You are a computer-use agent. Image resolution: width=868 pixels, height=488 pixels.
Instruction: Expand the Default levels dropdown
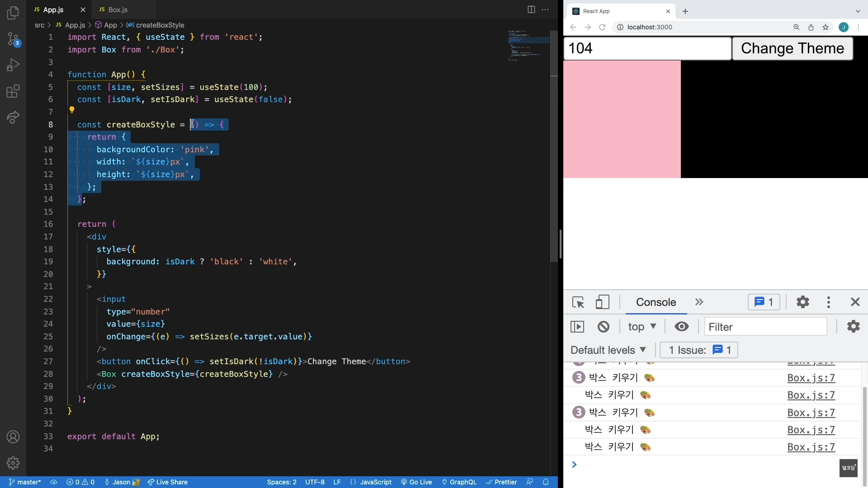coord(609,350)
